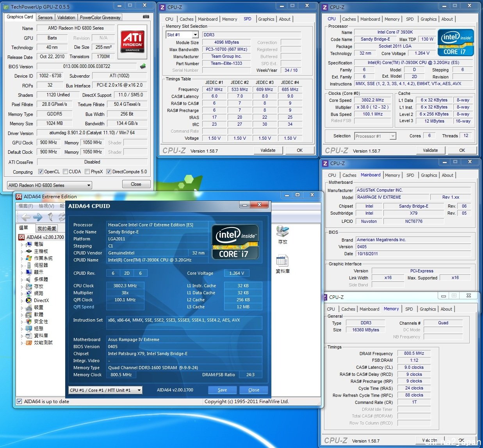Image resolution: width=483 pixels, height=448 pixels.
Task: Open CPU #1 / Core #1 dropdown in AIDA64 CPUID
Action: pyautogui.click(x=105, y=390)
